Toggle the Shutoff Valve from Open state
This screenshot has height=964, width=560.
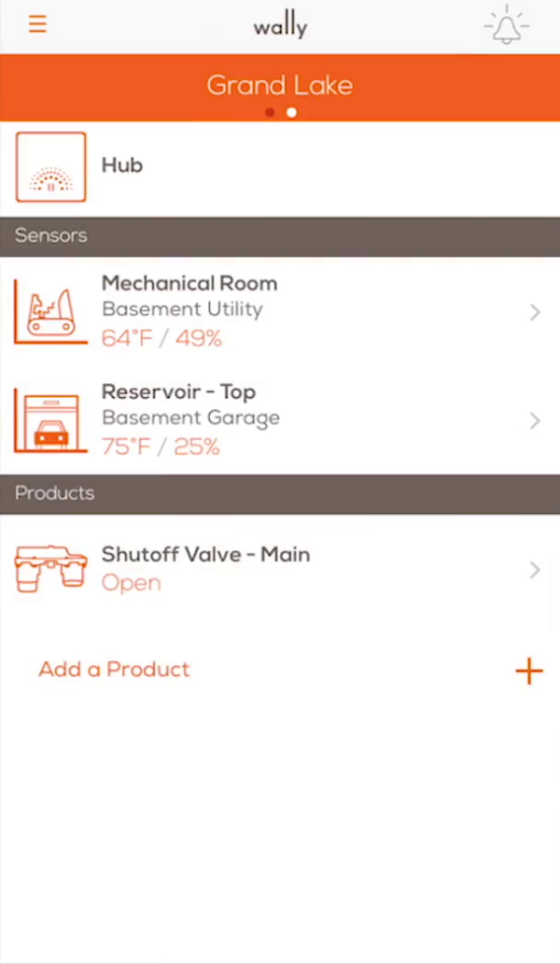[x=131, y=582]
